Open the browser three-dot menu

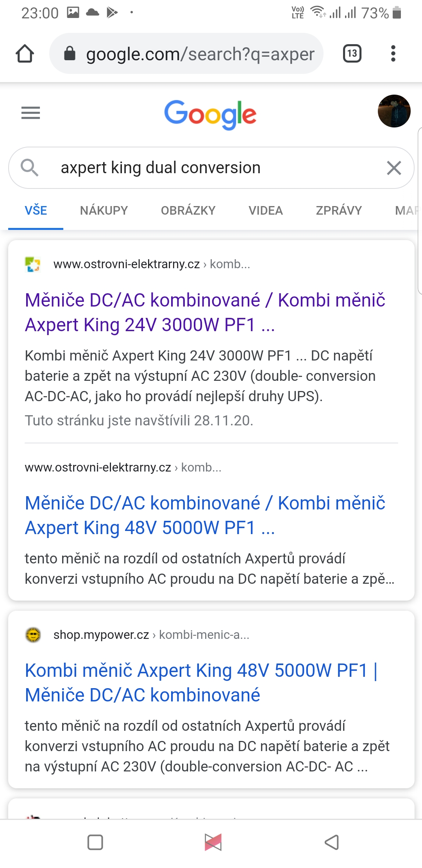click(x=393, y=54)
